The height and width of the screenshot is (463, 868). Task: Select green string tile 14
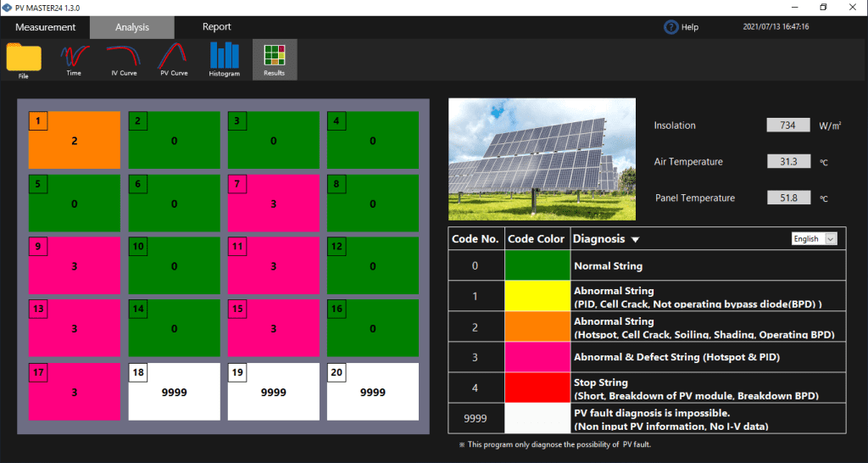(174, 328)
